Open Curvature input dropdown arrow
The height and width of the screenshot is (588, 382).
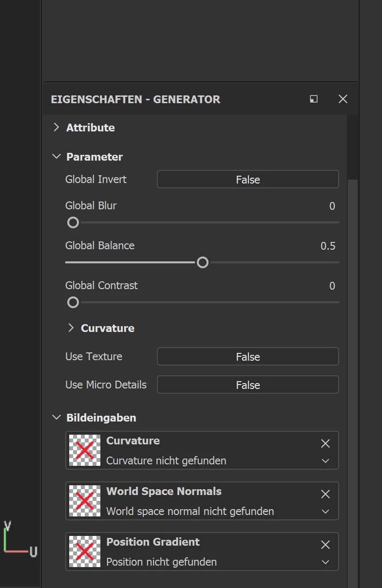[325, 461]
